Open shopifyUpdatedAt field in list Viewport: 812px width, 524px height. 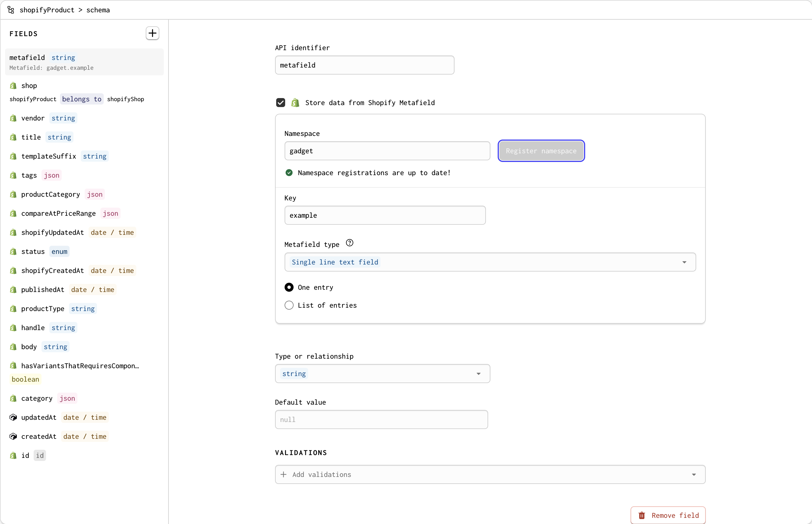84,232
